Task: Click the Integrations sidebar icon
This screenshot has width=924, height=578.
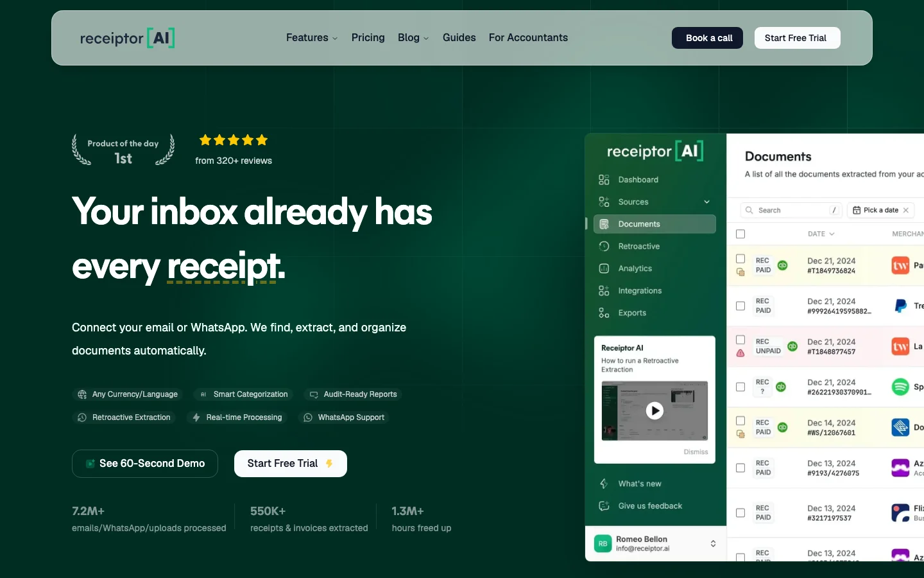Action: (604, 291)
